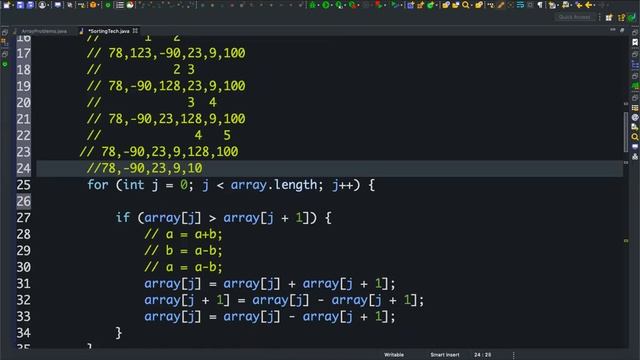Click the Toggle Word Wrap icon
640x360 pixels.
pyautogui.click(x=520, y=5)
